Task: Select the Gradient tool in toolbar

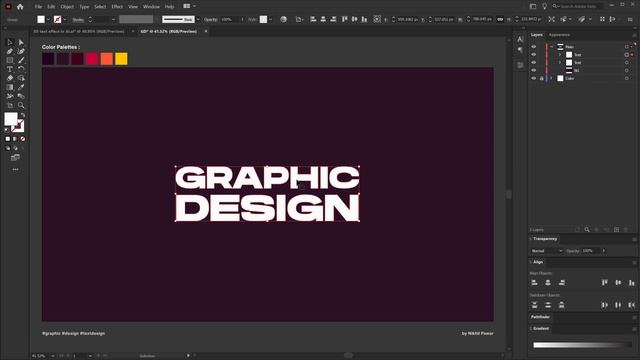Action: [10, 87]
